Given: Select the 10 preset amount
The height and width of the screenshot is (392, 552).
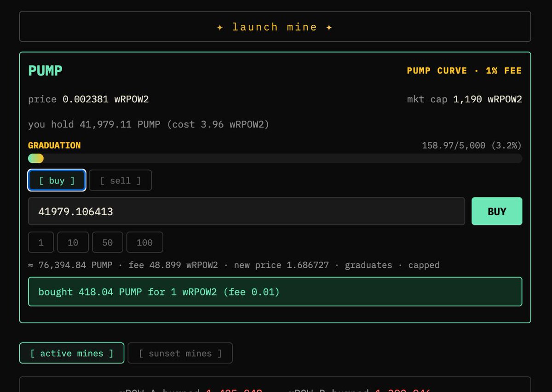Looking at the screenshot, I should (x=73, y=242).
